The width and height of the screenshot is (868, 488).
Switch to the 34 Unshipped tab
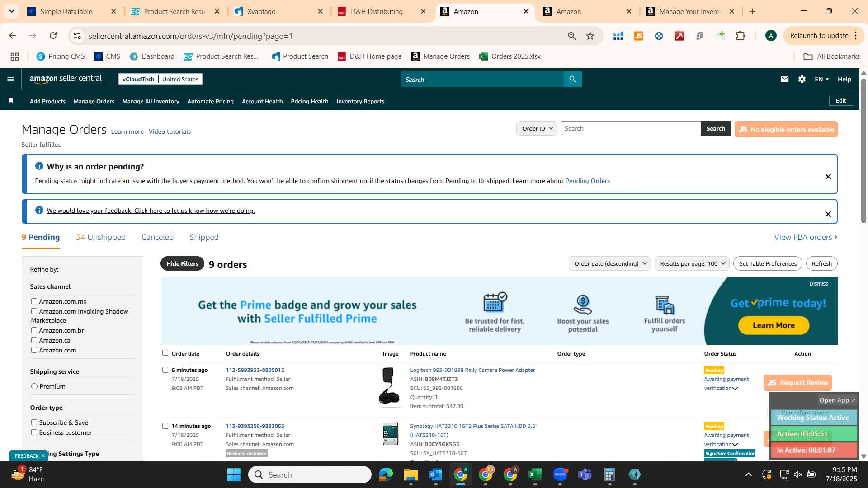pyautogui.click(x=101, y=237)
